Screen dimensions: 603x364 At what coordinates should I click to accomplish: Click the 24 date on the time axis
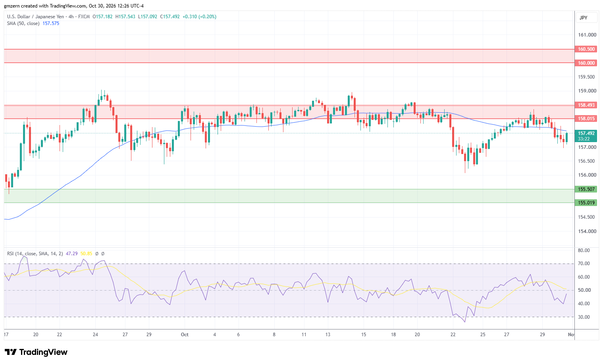click(x=95, y=335)
